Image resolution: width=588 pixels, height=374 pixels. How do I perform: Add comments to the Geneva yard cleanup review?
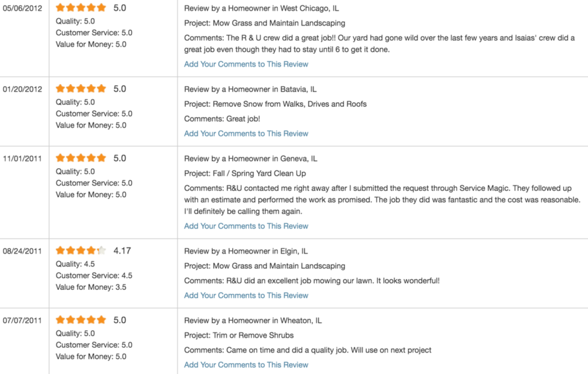pyautogui.click(x=246, y=226)
